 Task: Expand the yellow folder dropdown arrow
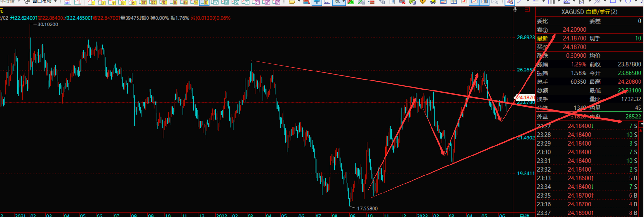coord(299,2)
